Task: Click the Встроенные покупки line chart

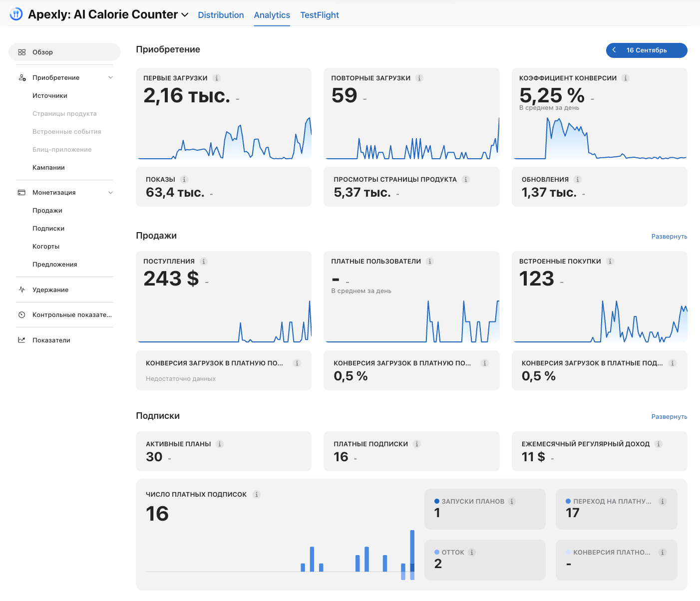Action: tap(600, 321)
